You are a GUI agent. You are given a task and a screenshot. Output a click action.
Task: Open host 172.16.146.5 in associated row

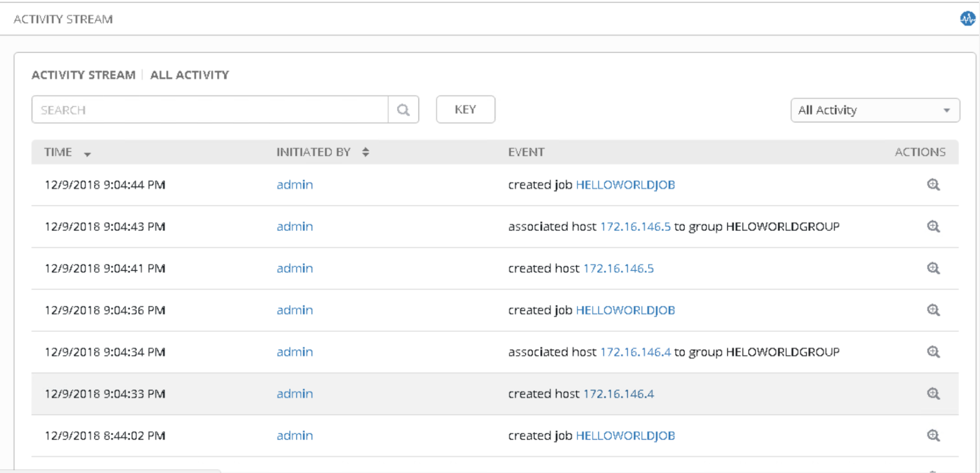click(x=635, y=227)
